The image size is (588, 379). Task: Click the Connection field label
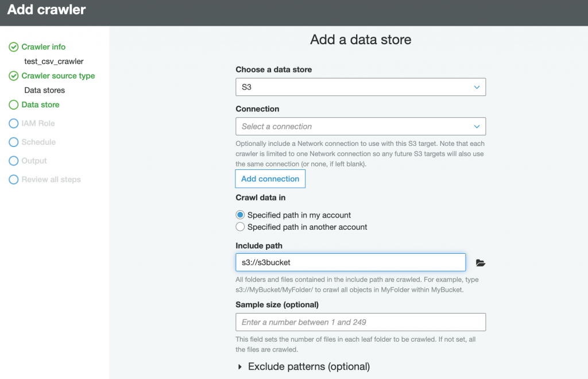[x=257, y=109]
